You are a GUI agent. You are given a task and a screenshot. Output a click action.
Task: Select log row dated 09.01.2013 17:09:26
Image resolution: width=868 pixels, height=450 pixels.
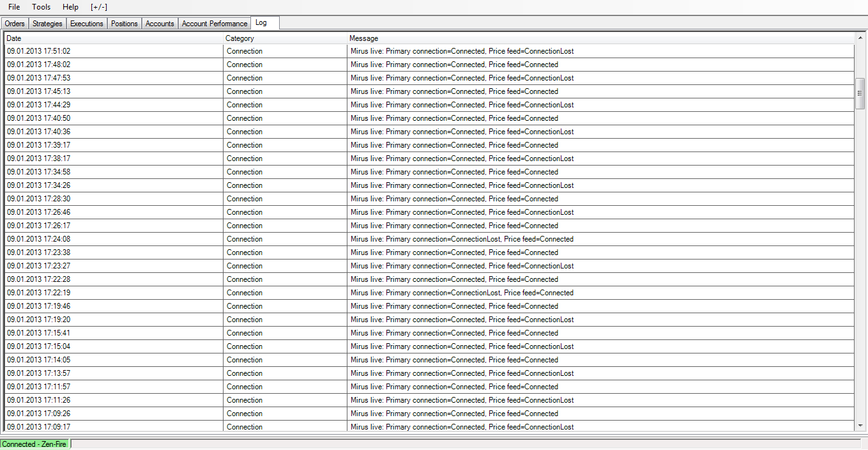pos(429,414)
